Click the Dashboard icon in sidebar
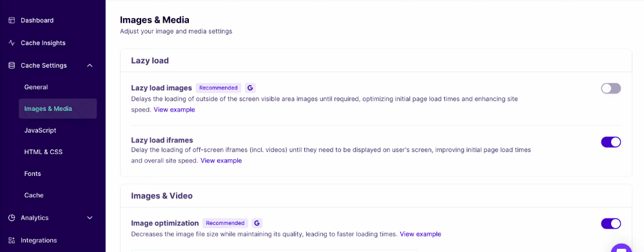Image resolution: width=644 pixels, height=252 pixels. pos(12,20)
